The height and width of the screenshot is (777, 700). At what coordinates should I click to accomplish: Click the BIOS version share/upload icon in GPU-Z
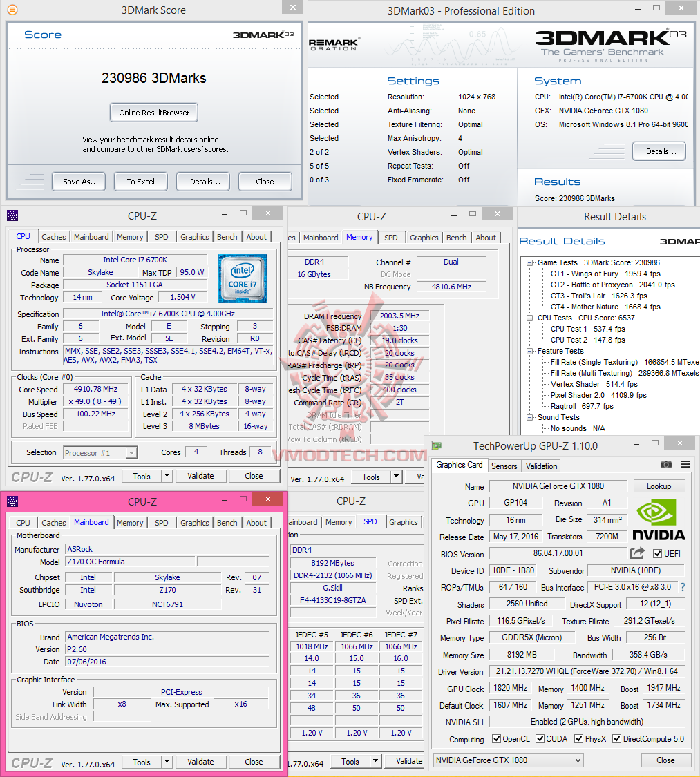click(x=637, y=553)
